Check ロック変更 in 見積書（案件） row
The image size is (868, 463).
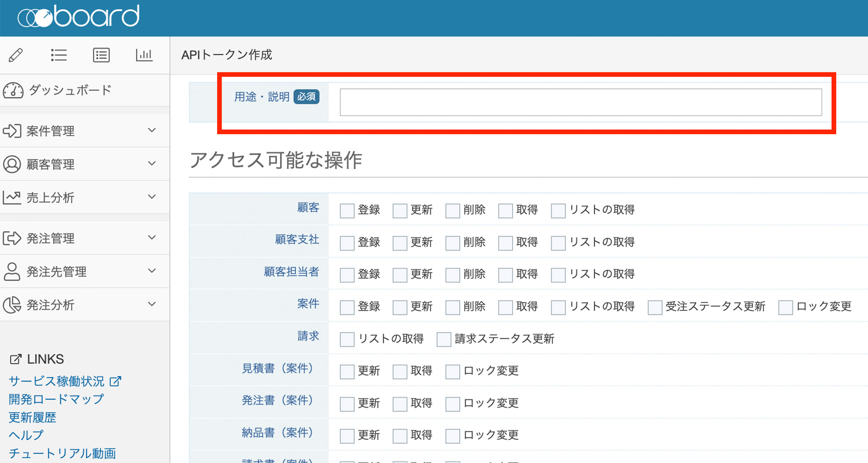coord(453,372)
